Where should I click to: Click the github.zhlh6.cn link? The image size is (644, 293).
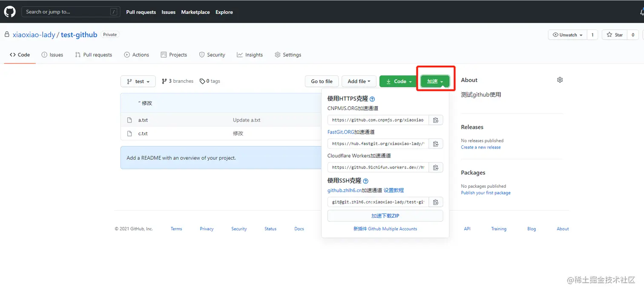point(345,190)
